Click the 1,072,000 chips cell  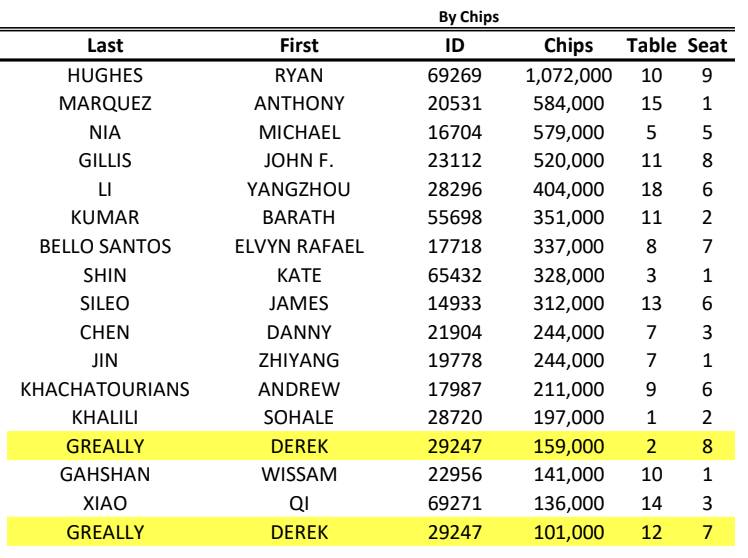coord(567,73)
